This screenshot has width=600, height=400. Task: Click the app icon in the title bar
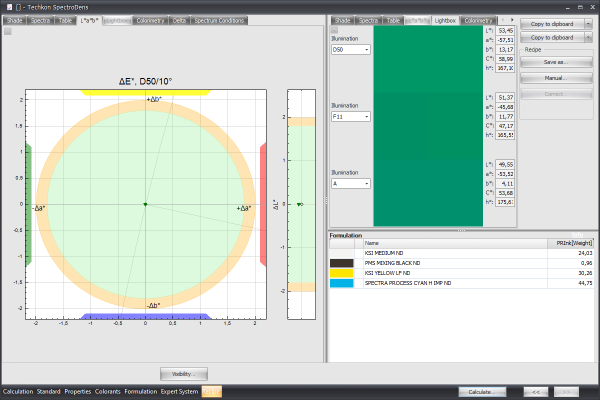7,6
